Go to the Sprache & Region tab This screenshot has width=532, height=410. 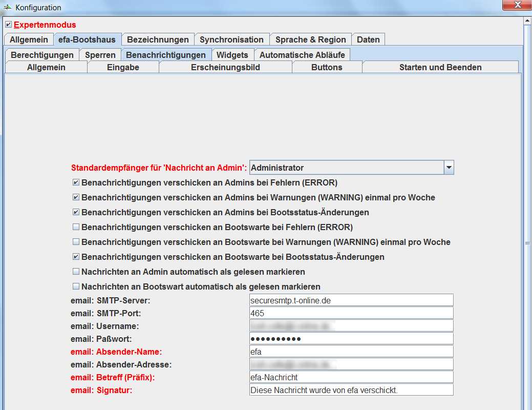coord(310,39)
